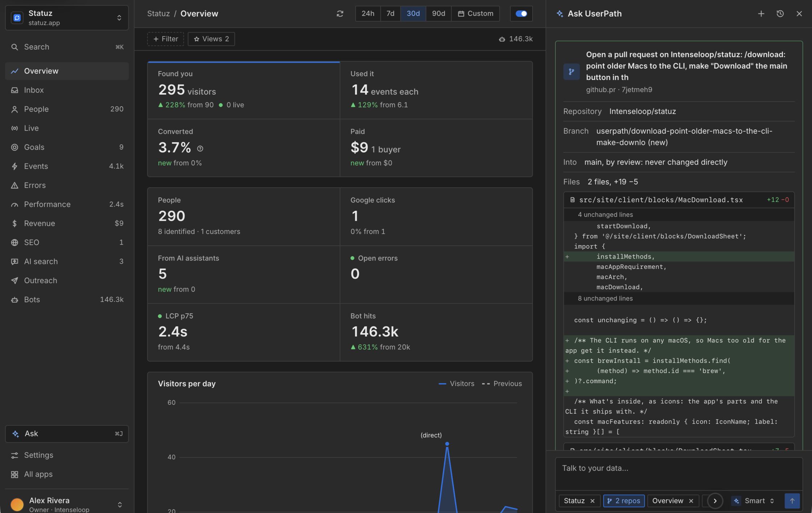Screen dimensions: 812x513
Task: Toggle the blue switch in header
Action: pos(521,14)
